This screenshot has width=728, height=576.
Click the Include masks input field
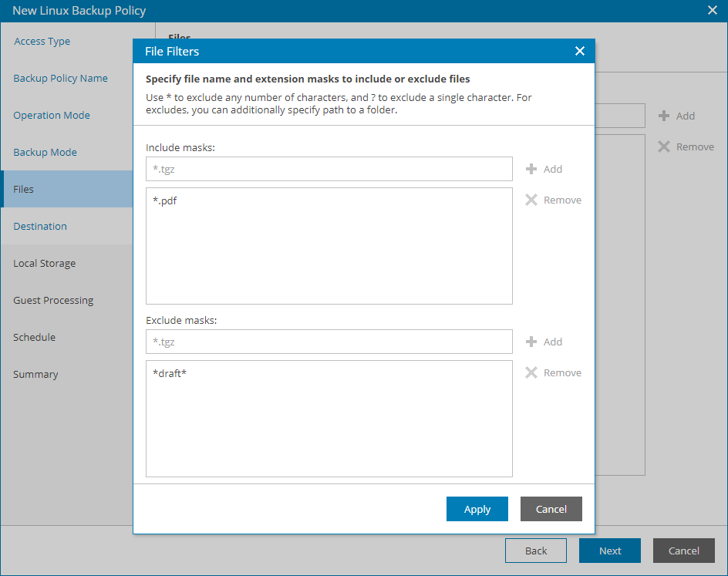(329, 169)
